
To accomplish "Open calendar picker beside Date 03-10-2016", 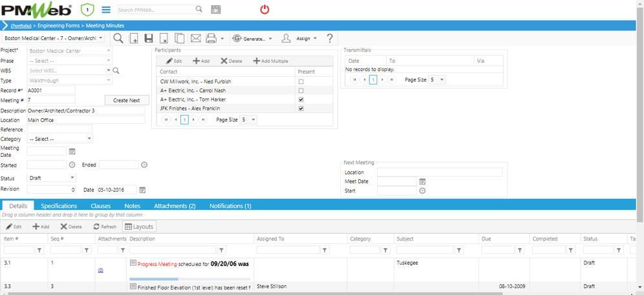I will point(142,190).
